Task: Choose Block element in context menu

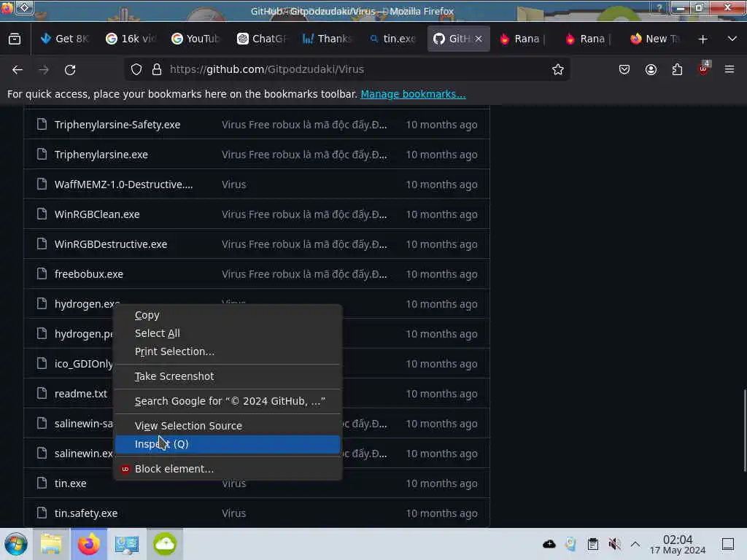Action: [228, 469]
